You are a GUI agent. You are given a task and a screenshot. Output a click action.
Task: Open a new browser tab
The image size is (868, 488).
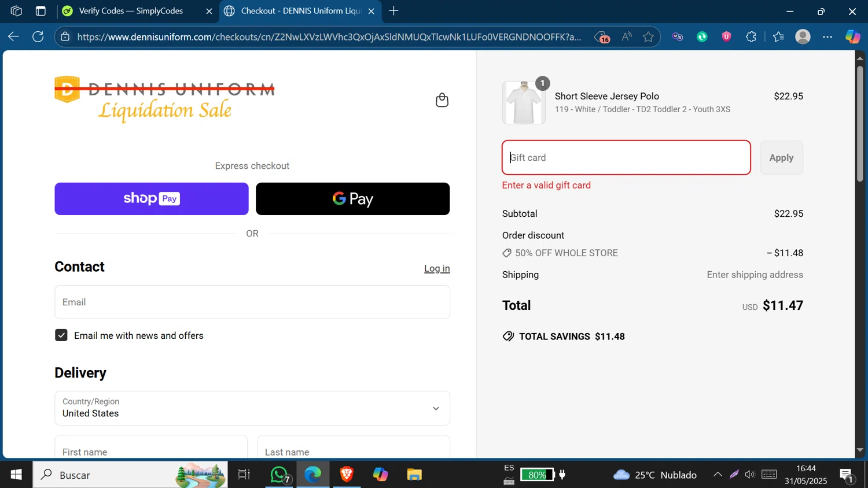[x=393, y=11]
